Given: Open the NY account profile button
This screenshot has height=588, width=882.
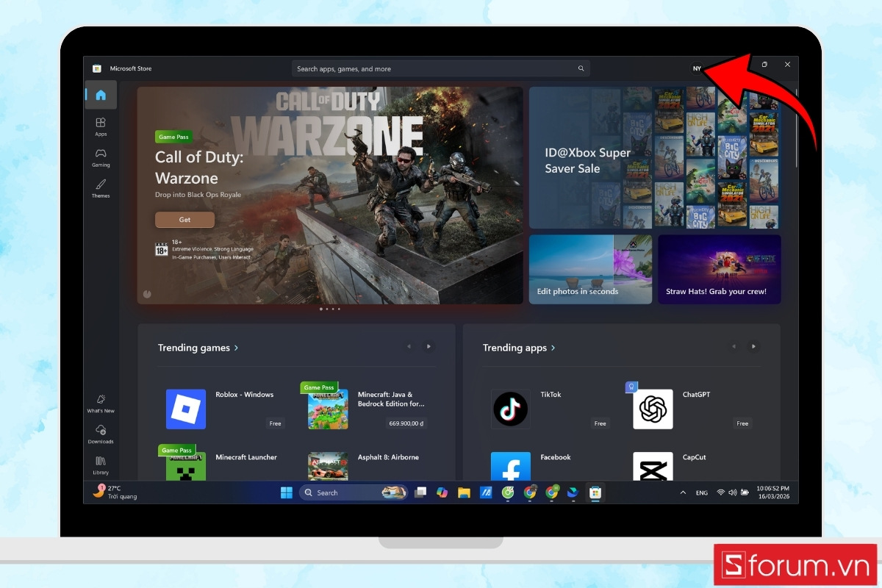Looking at the screenshot, I should click(697, 68).
